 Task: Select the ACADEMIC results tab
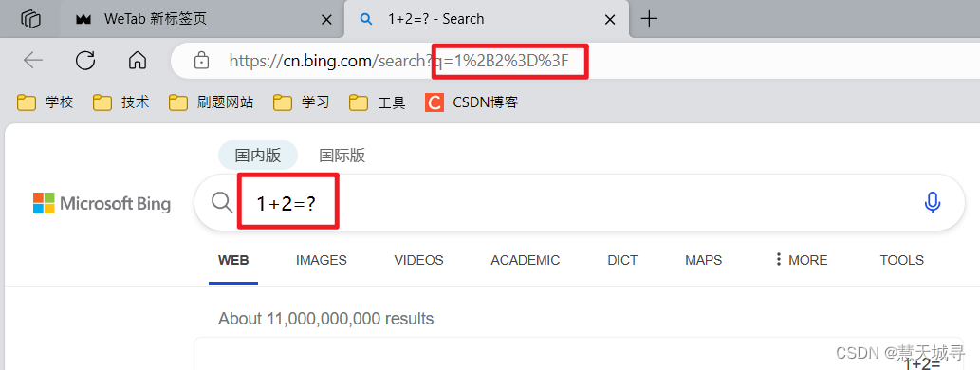525,260
